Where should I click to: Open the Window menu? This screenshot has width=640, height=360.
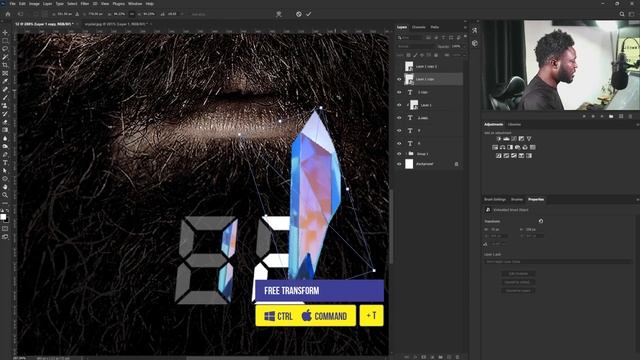pyautogui.click(x=135, y=4)
